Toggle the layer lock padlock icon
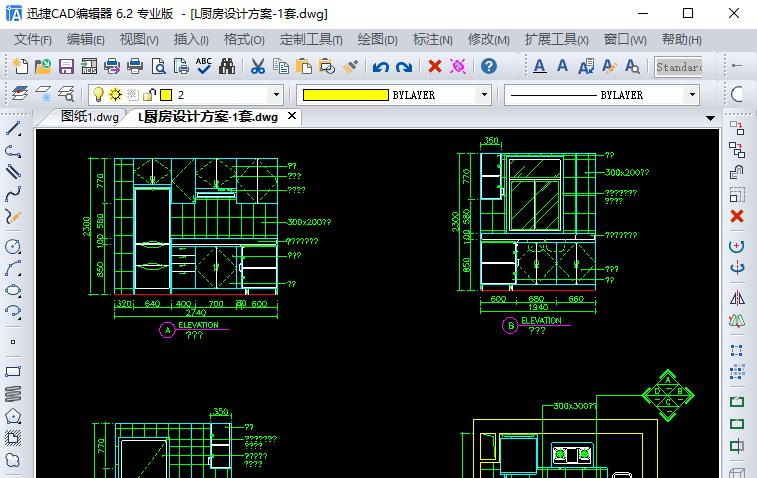757x478 pixels. tap(149, 95)
